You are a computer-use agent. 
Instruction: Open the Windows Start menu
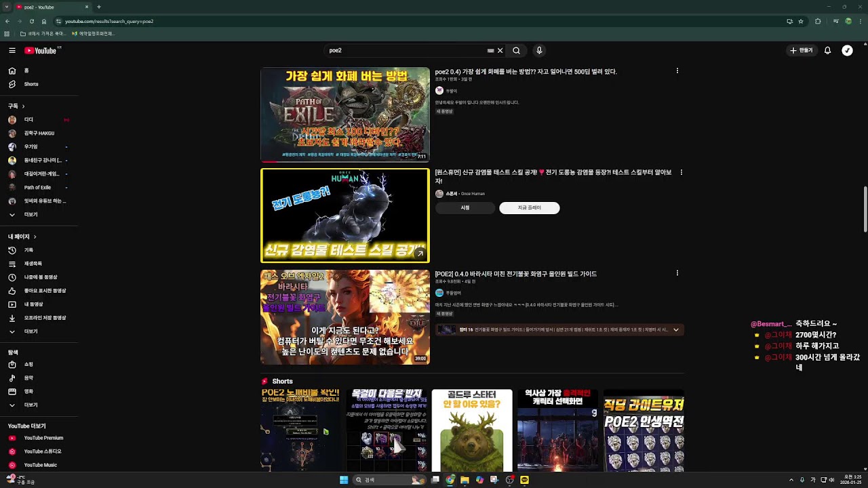pyautogui.click(x=344, y=480)
